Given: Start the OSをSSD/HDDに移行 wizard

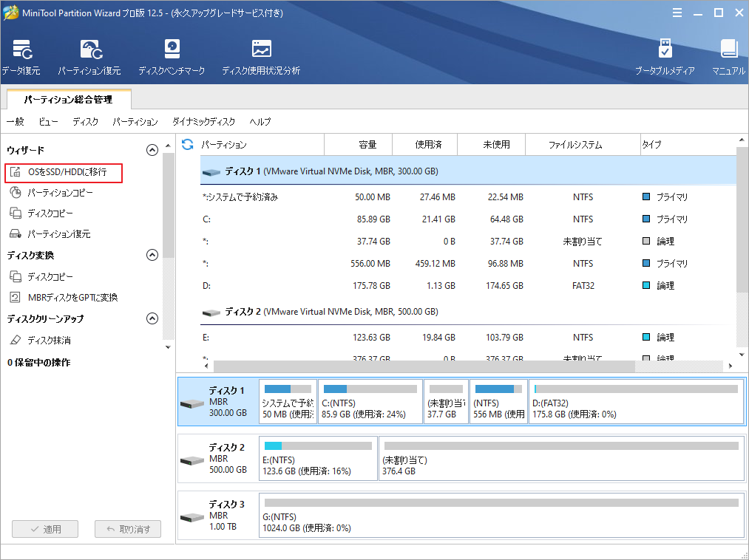Looking at the screenshot, I should (67, 172).
